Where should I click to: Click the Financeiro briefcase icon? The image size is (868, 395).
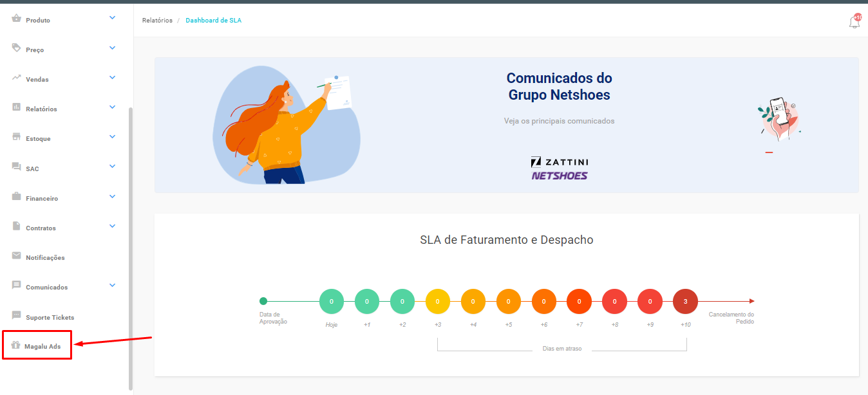17,197
